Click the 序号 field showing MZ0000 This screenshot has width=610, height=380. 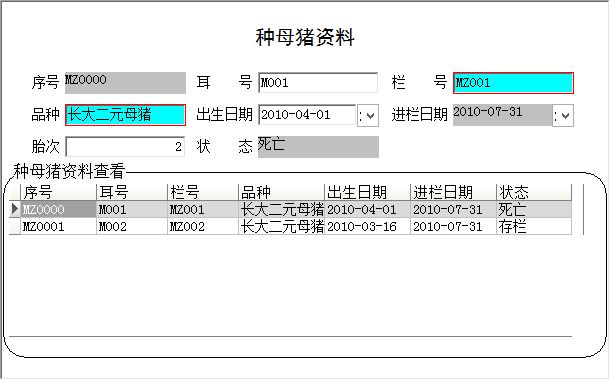[125, 83]
